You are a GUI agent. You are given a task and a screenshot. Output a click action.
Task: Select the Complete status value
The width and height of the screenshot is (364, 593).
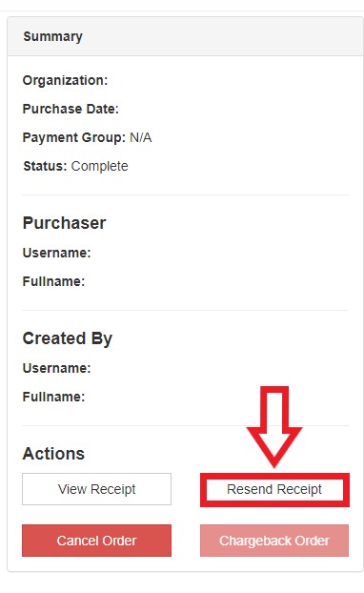coord(100,166)
